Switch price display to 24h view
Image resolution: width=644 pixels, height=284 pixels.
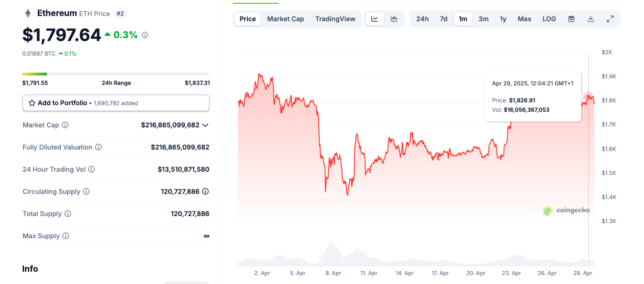pyautogui.click(x=422, y=18)
